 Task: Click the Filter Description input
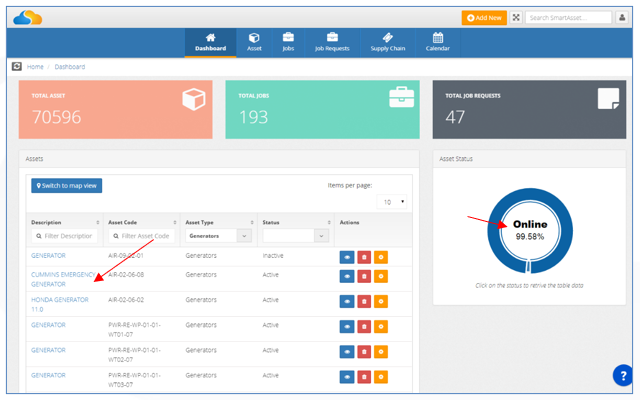pos(64,236)
